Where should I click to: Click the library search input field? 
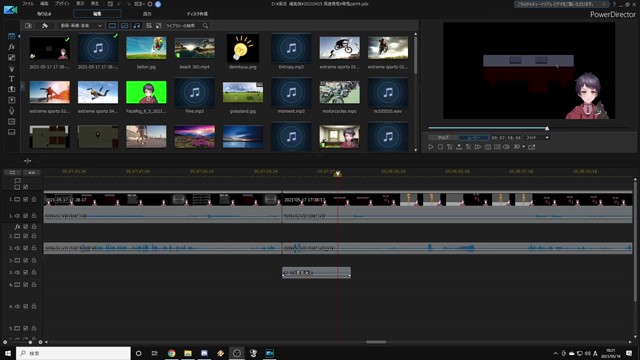[183, 26]
